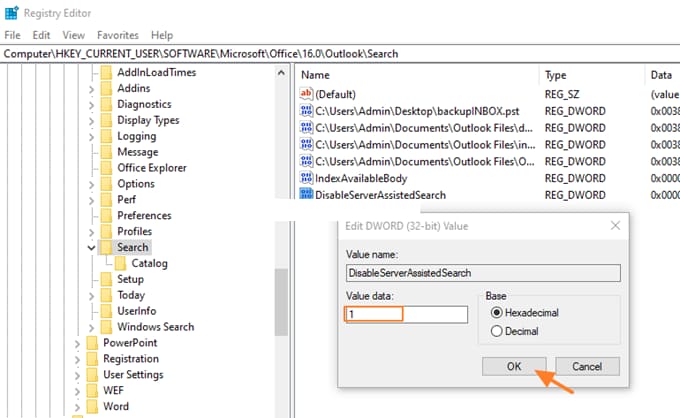This screenshot has width=680, height=418.
Task: Click the Registry Editor title bar icon
Action: [11, 14]
